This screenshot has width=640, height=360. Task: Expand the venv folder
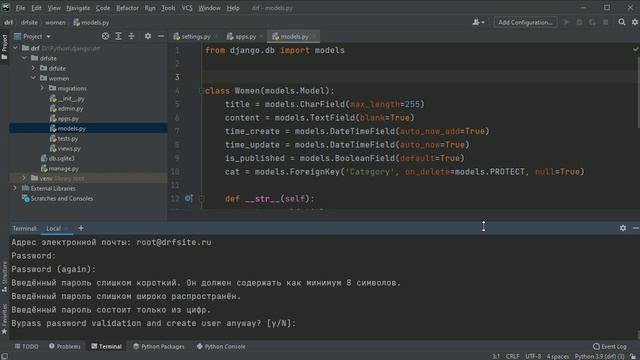click(24, 178)
